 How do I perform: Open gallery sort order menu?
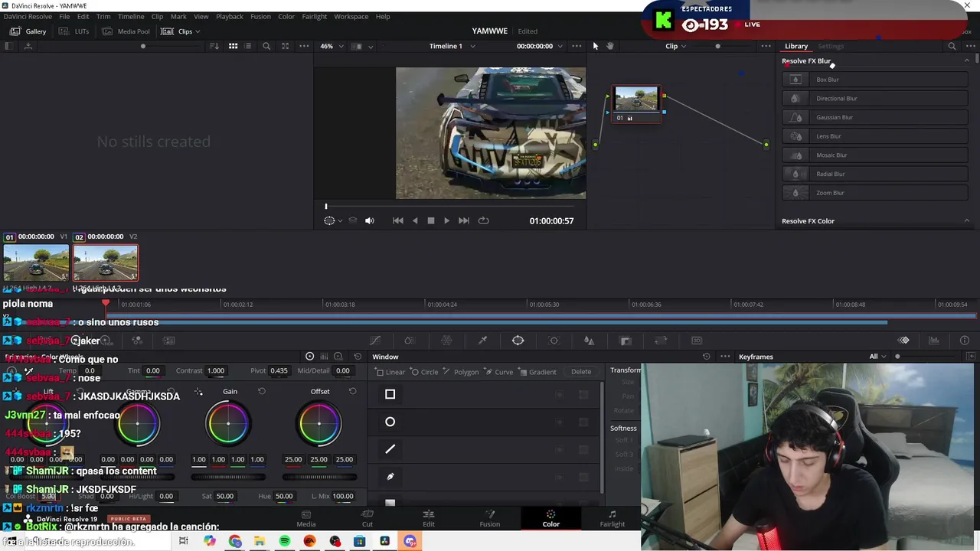214,46
